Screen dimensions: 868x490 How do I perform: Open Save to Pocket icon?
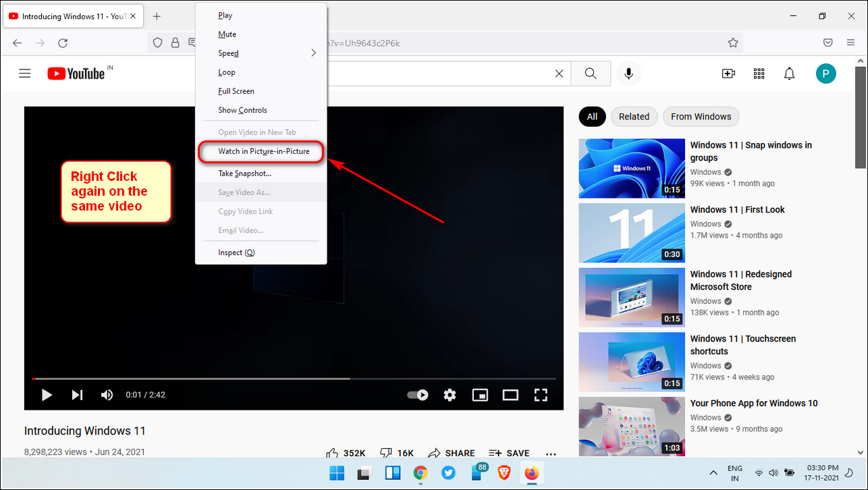(x=828, y=43)
